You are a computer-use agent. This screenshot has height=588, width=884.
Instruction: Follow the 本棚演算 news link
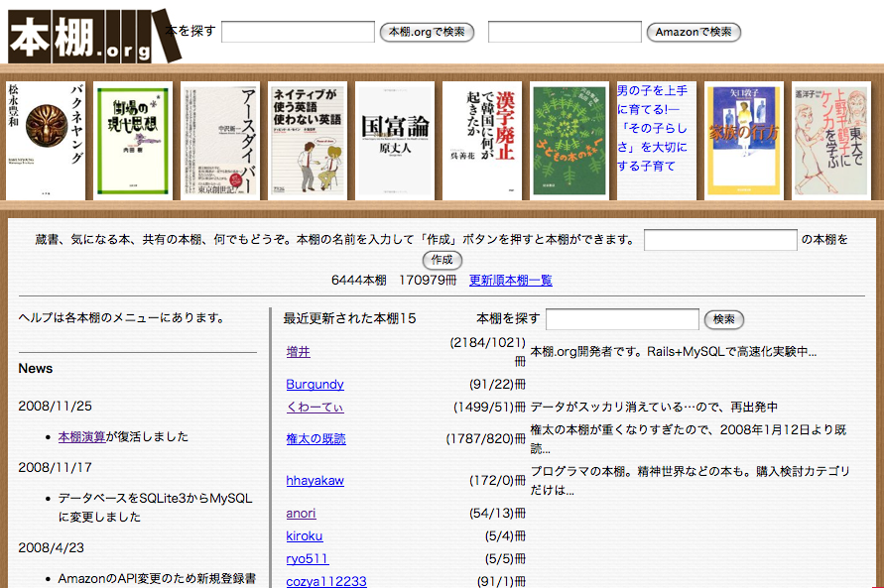82,436
